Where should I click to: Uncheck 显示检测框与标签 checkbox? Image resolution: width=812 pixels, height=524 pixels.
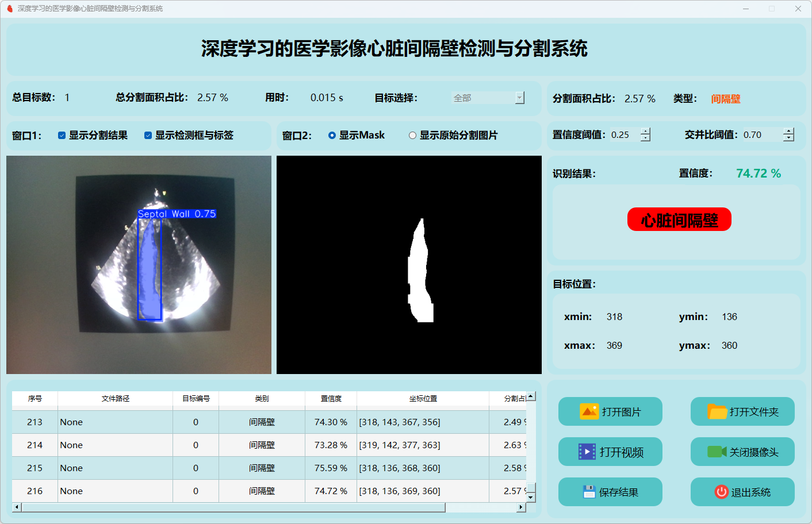tap(148, 136)
